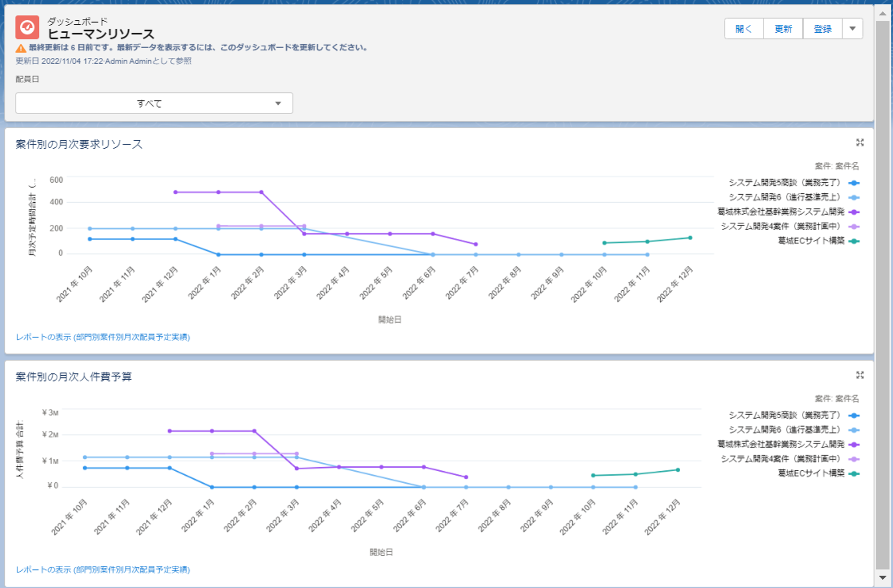Click システム開発6 legend marker in bottom chart
This screenshot has width=893, height=588.
click(854, 430)
